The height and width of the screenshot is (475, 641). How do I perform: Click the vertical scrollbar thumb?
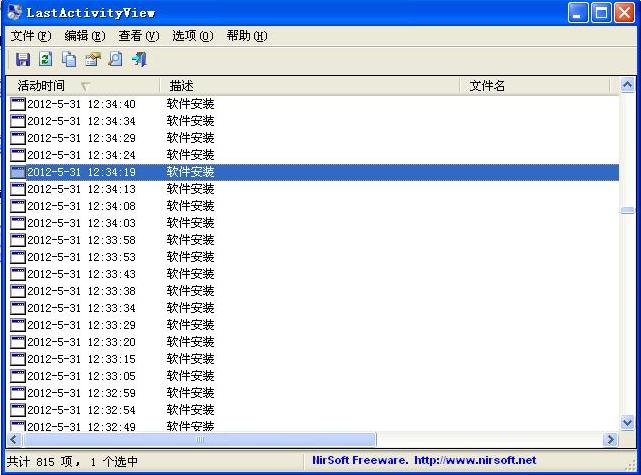(x=627, y=211)
